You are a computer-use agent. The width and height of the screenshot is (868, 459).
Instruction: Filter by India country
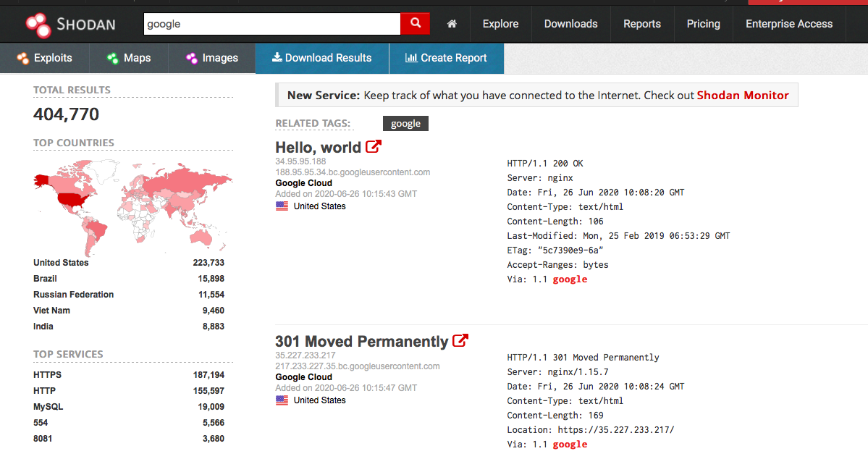coord(43,327)
